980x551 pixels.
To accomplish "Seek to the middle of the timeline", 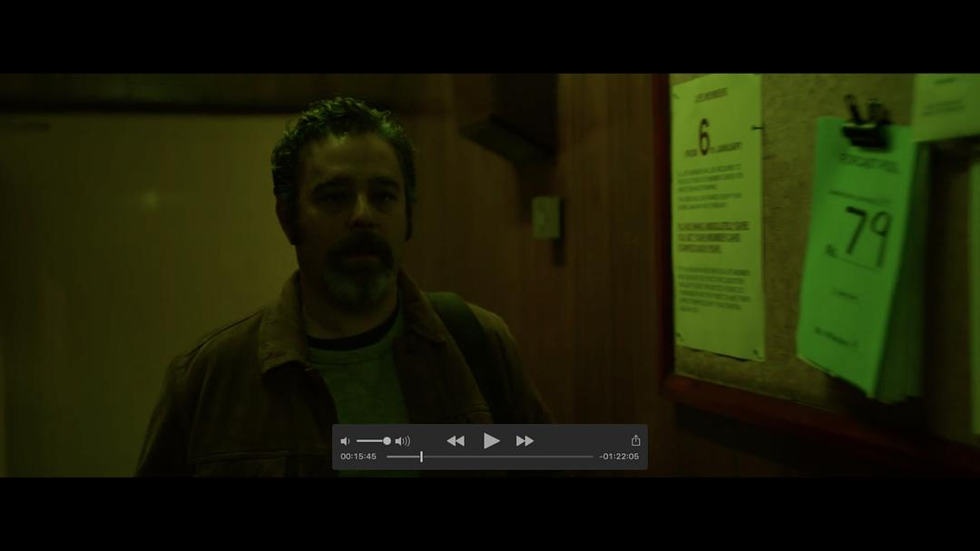I will [x=490, y=457].
